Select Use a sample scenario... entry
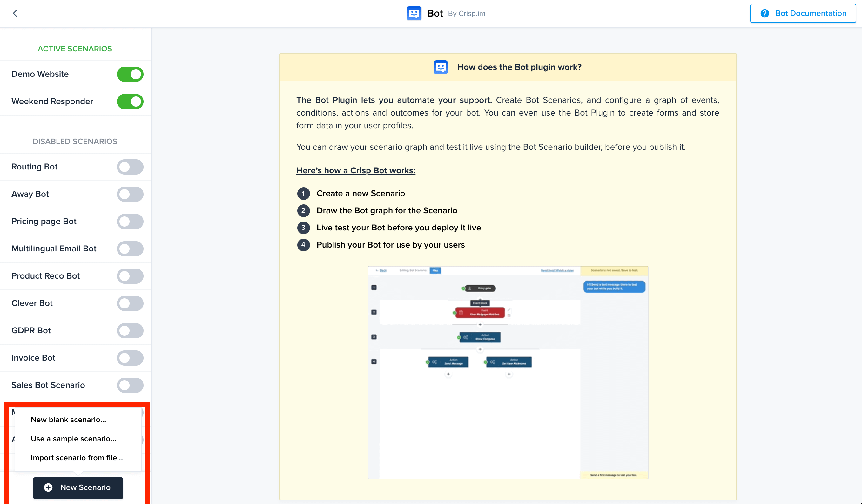This screenshot has width=862, height=504. tap(73, 439)
